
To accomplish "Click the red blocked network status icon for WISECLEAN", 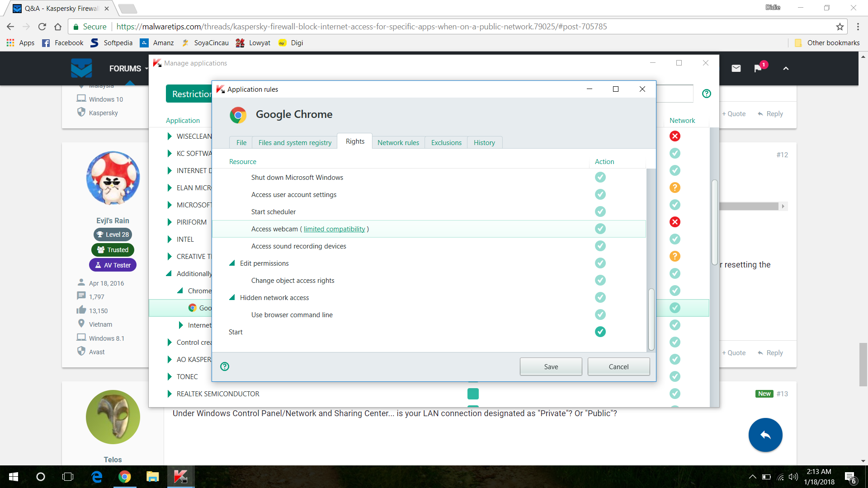I will pos(675,136).
